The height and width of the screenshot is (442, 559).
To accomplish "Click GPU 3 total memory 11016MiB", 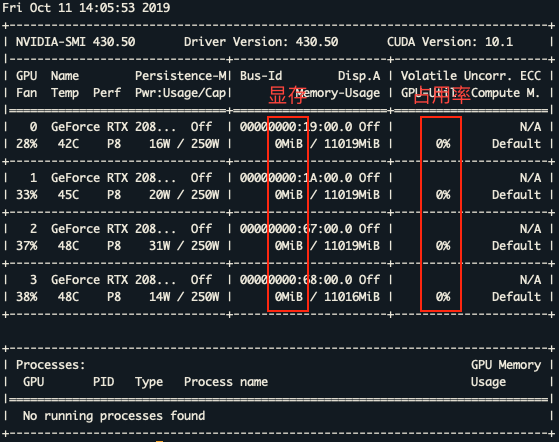I will [x=352, y=297].
